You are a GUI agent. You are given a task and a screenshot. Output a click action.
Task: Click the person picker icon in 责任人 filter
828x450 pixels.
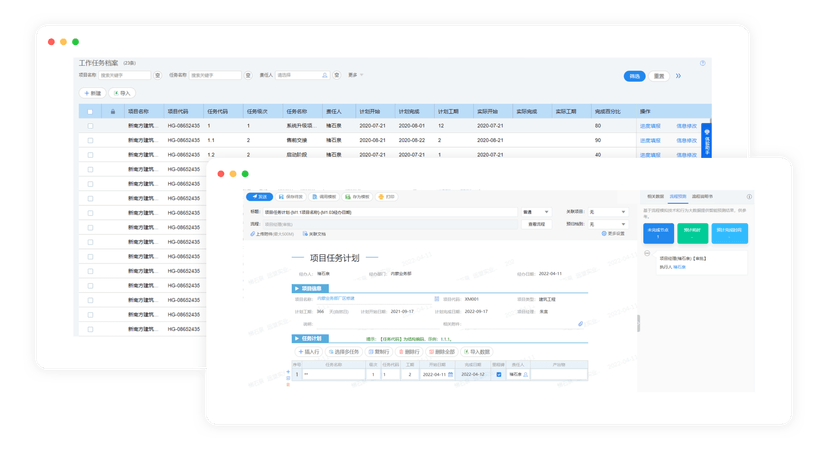(x=325, y=76)
